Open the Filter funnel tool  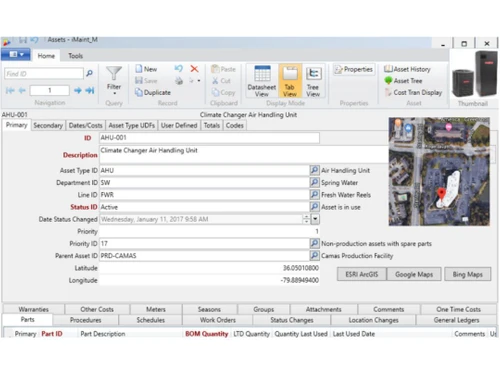click(x=114, y=74)
